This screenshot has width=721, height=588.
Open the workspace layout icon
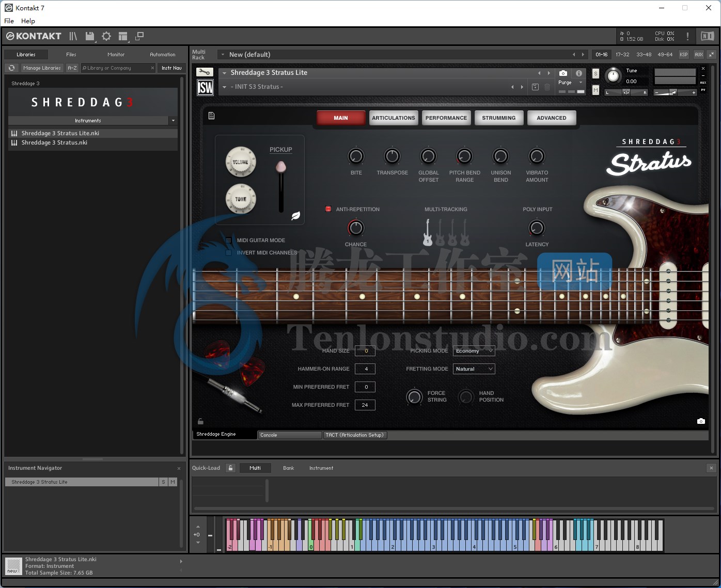pos(123,36)
